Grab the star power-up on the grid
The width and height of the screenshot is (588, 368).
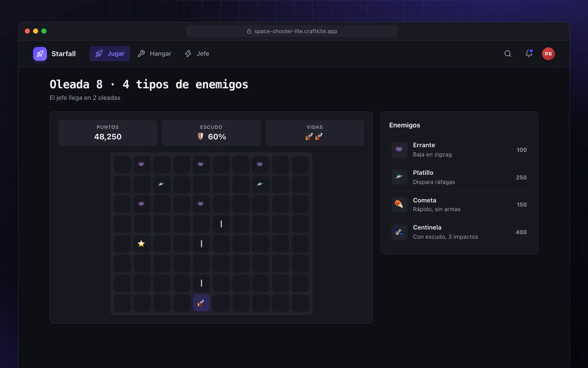coord(141,243)
